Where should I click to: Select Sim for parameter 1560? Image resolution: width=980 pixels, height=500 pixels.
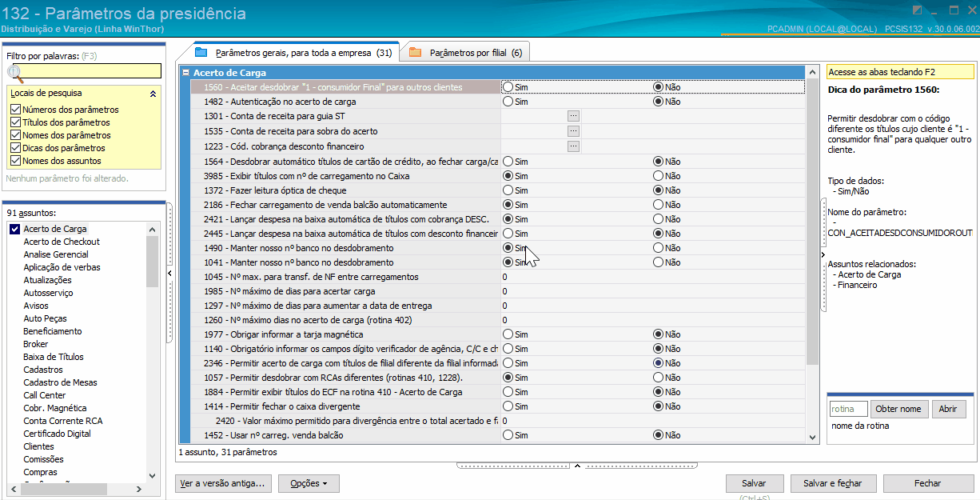coord(508,87)
